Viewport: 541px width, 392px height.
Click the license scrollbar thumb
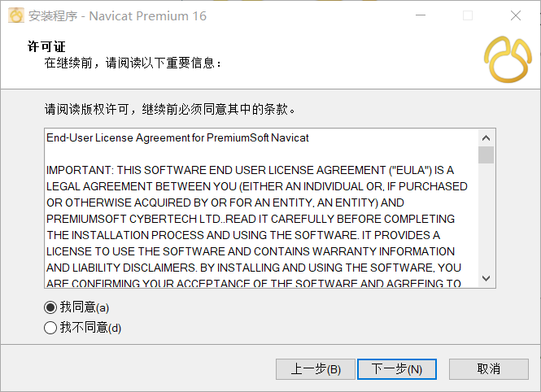486,155
